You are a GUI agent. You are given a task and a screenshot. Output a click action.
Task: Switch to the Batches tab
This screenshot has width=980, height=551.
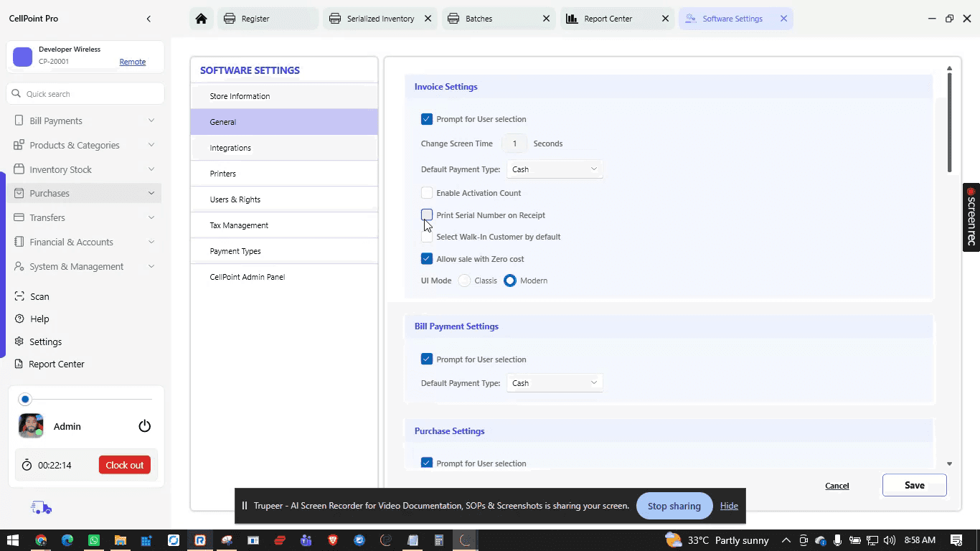(x=499, y=19)
